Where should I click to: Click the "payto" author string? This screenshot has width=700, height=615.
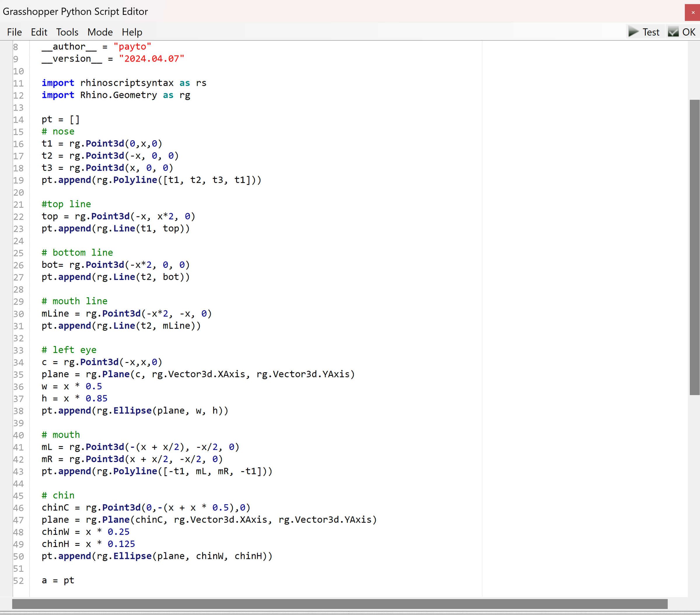(132, 47)
